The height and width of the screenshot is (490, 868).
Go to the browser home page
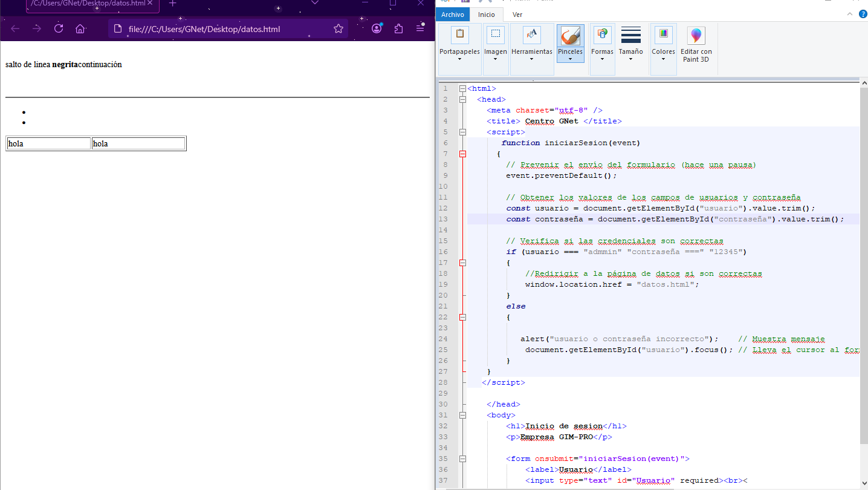pos(80,28)
